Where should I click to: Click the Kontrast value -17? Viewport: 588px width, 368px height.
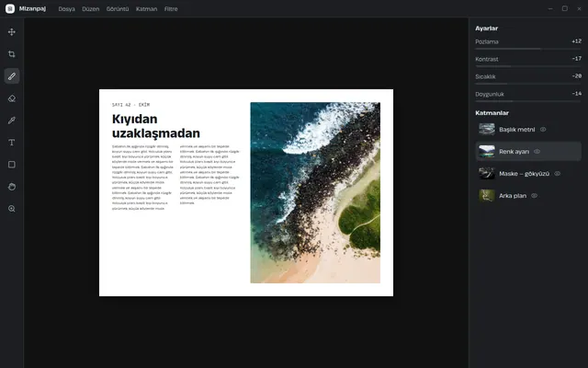576,59
